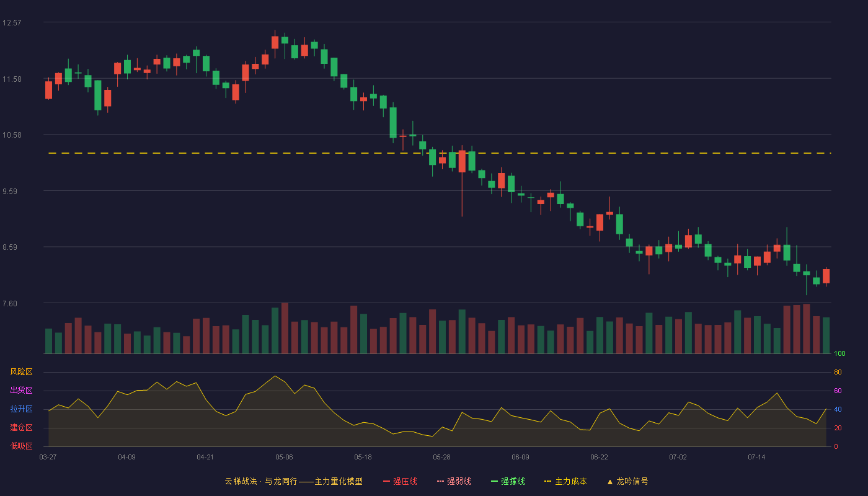Screen dimensions: 868x496
Task: Toggle the green 强撑线 legend marker
Action: coord(494,481)
